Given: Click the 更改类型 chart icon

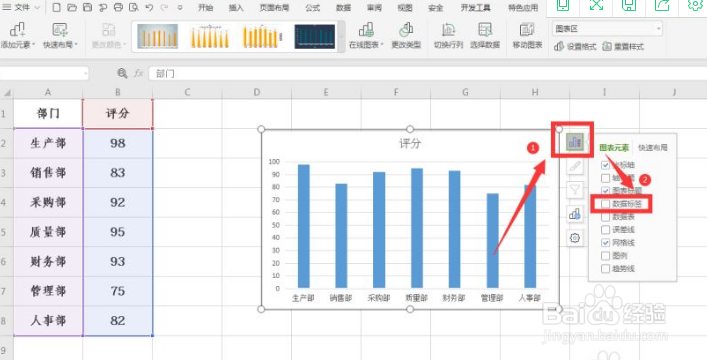Looking at the screenshot, I should click(406, 36).
